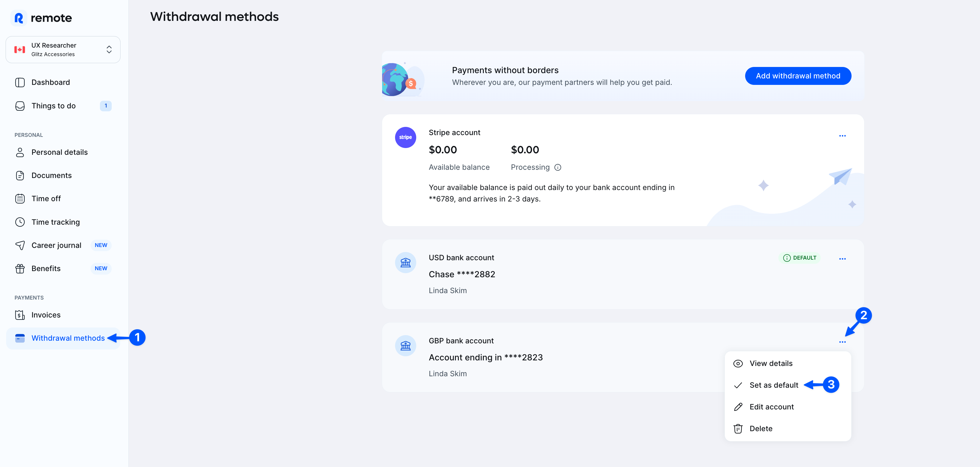
Task: Click the Stripe account title
Action: pyautogui.click(x=454, y=133)
